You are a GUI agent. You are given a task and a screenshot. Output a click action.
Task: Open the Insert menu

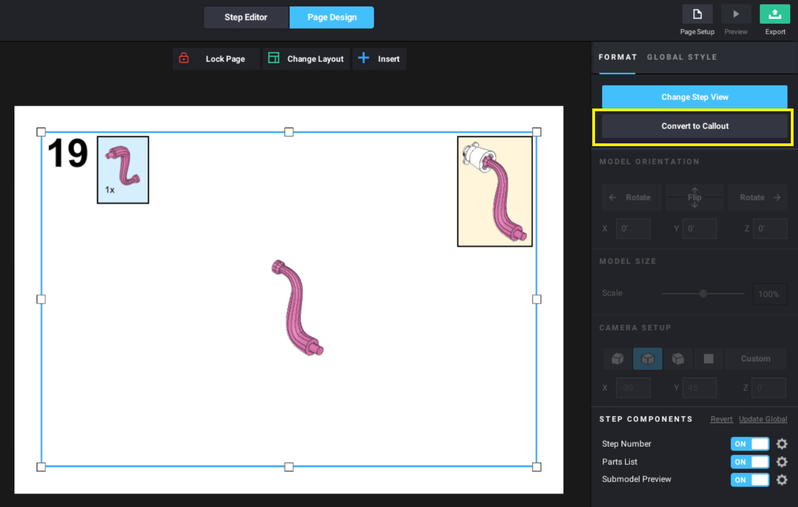point(379,59)
